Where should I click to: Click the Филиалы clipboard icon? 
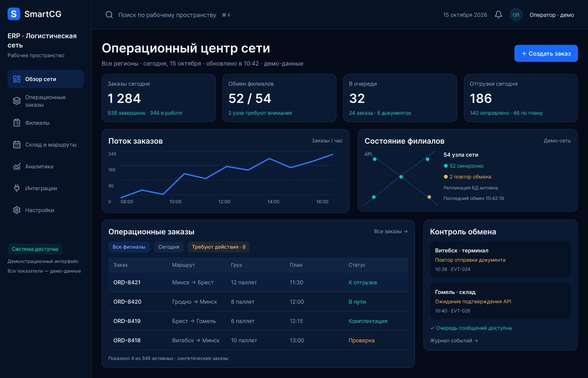point(17,123)
